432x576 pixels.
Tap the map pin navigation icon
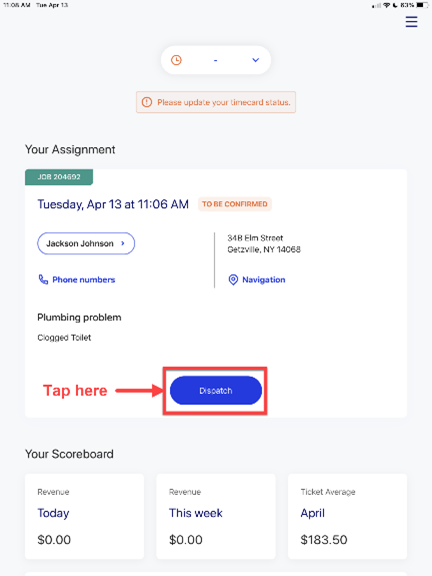(x=233, y=280)
